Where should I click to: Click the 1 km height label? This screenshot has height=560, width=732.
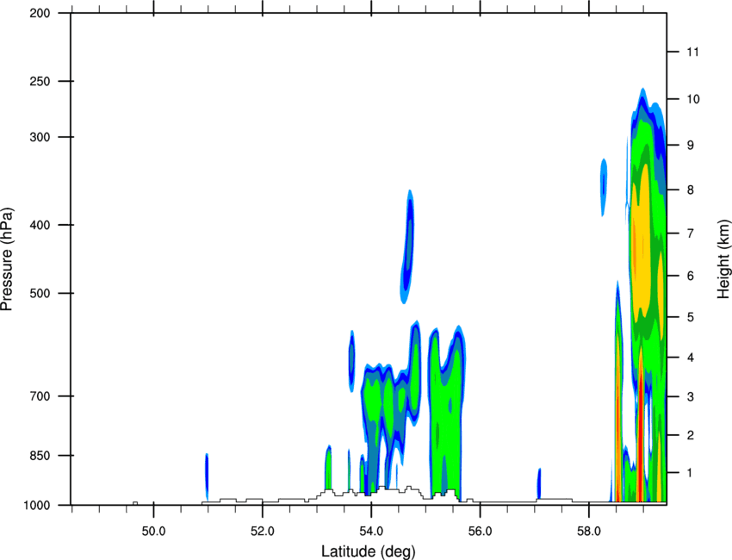690,473
